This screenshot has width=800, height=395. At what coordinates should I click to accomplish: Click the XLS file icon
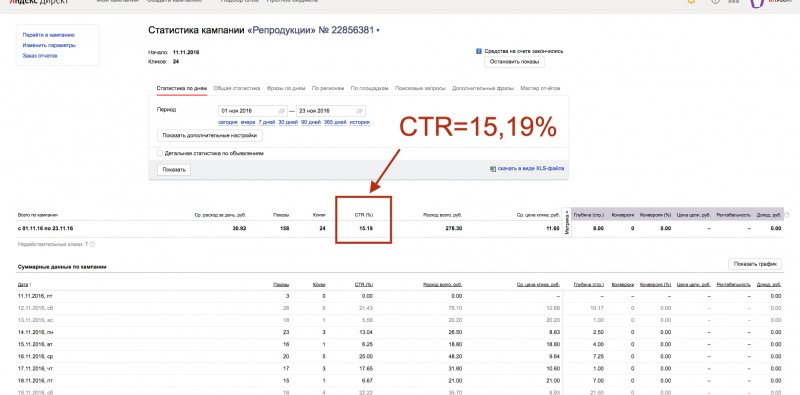tap(492, 168)
